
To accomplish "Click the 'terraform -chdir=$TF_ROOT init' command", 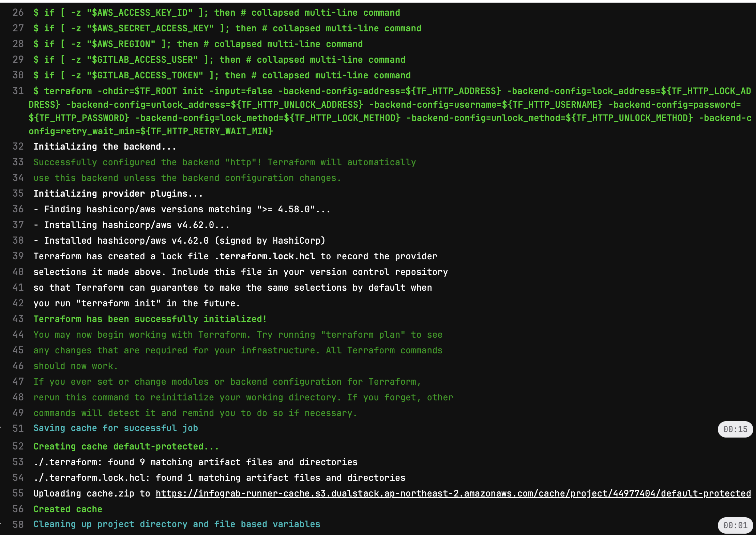I will [x=390, y=111].
